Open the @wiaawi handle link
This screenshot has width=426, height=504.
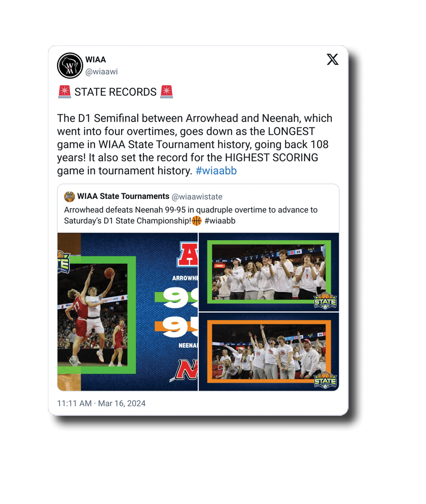click(101, 72)
